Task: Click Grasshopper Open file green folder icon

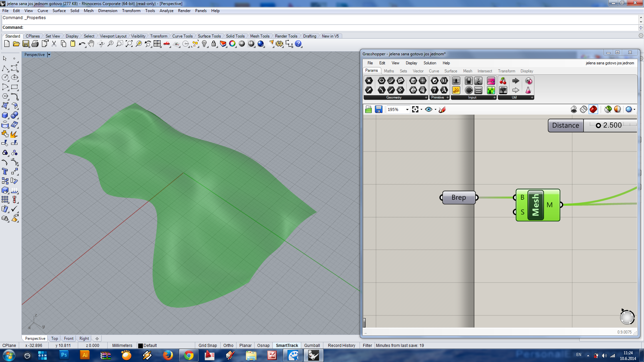Action: coord(369,109)
